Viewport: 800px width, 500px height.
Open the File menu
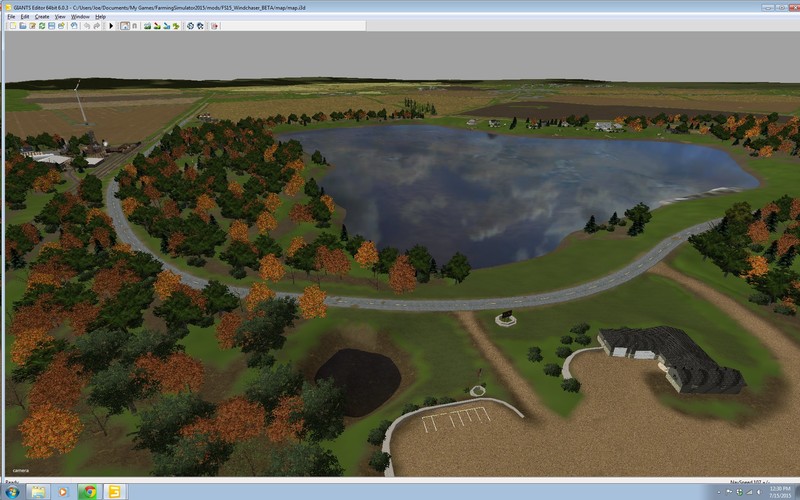(11, 17)
